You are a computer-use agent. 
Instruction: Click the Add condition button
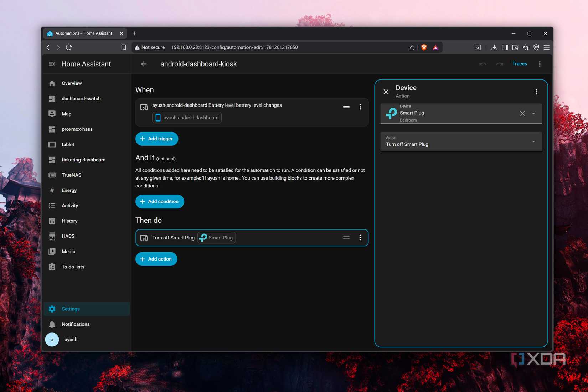160,202
